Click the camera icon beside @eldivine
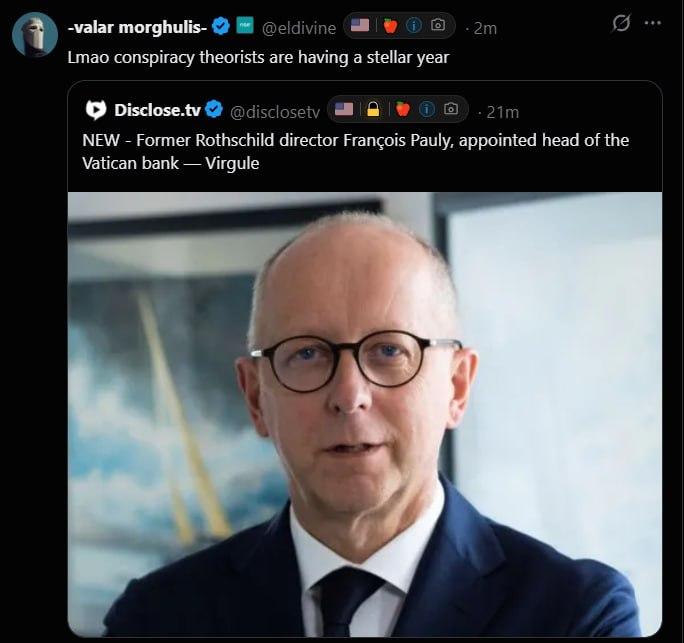The height and width of the screenshot is (643, 684). click(439, 27)
